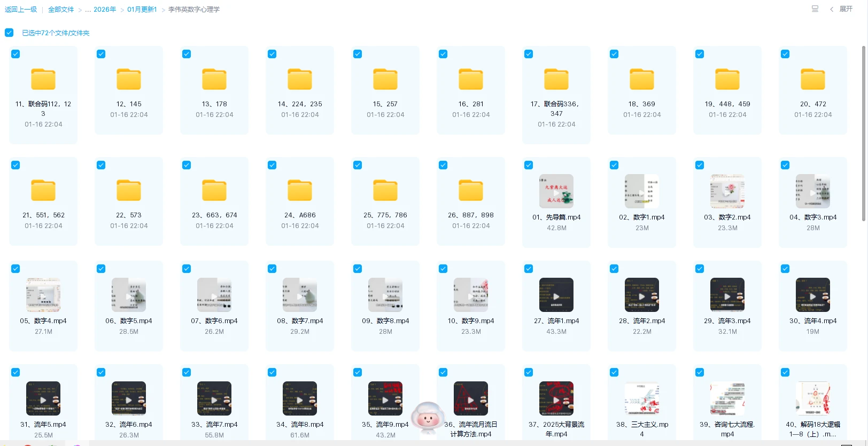Screen dimensions: 868x446
Task: Navigate to 全部文件 in breadcrumb
Action: [61, 10]
